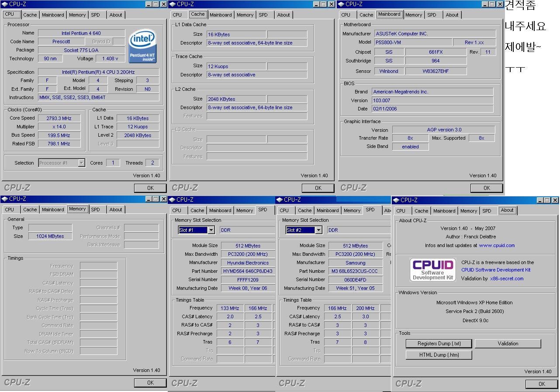Click the CPU-Z title icon of the About window
The image size is (560, 392).
(396, 200)
